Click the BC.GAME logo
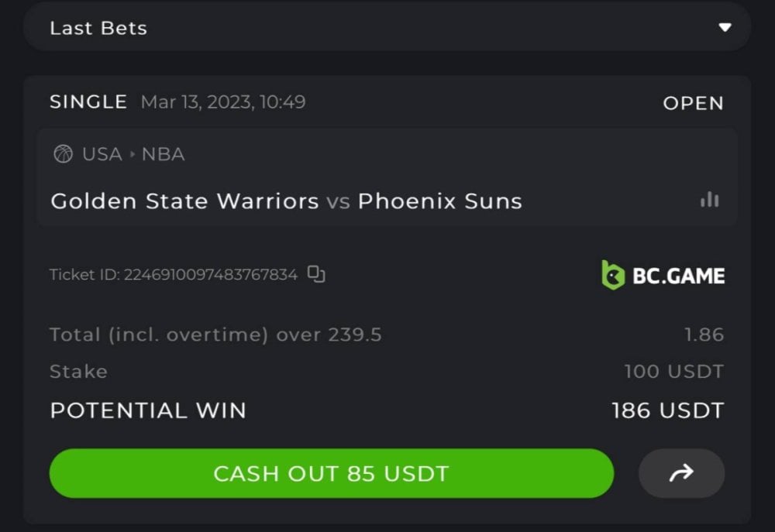 coord(663,275)
